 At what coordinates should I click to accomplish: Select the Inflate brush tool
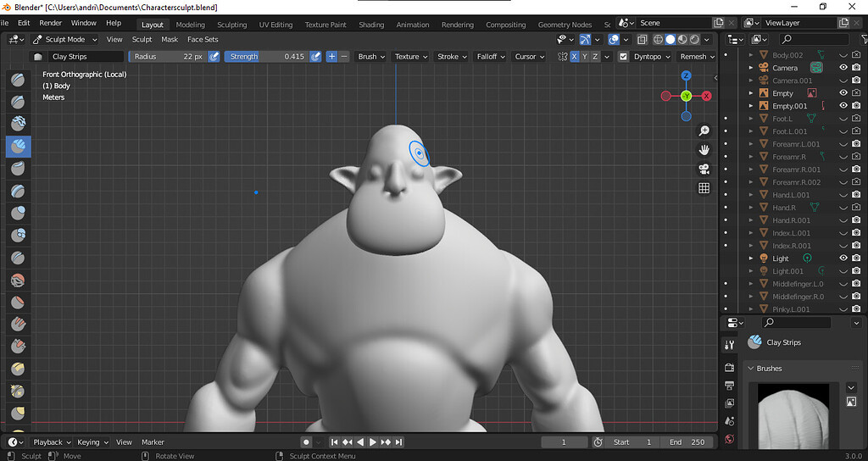(x=18, y=213)
